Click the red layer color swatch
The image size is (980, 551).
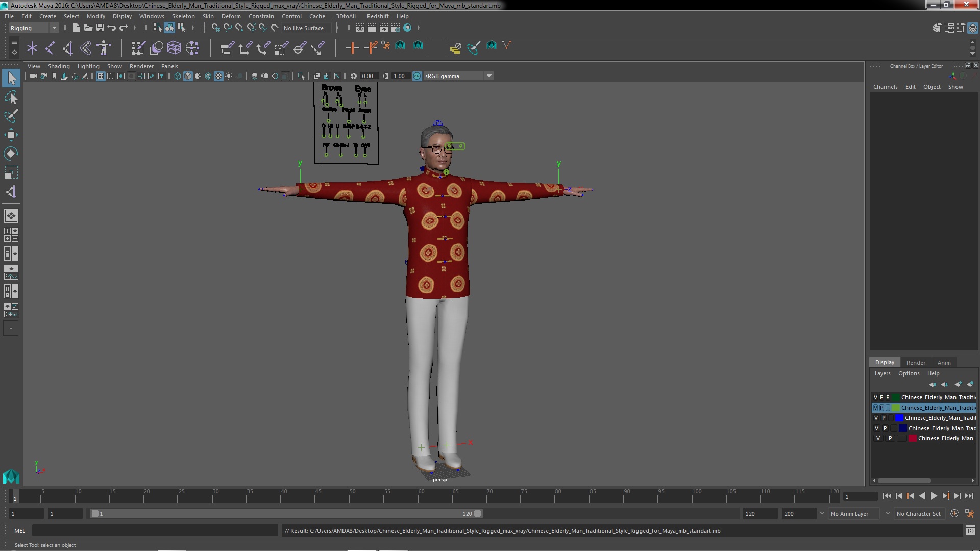coord(913,438)
